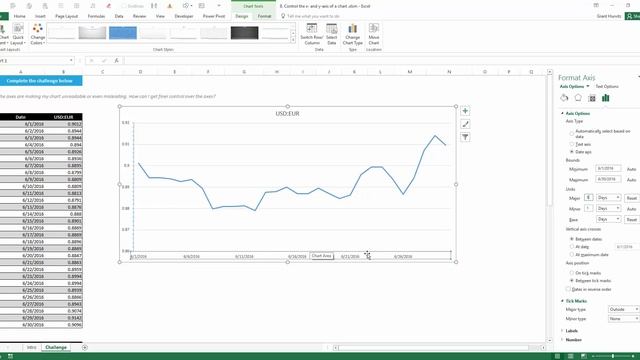The image size is (640, 360).
Task: Click the 'Complete the challenge below' banner
Action: coord(40,81)
